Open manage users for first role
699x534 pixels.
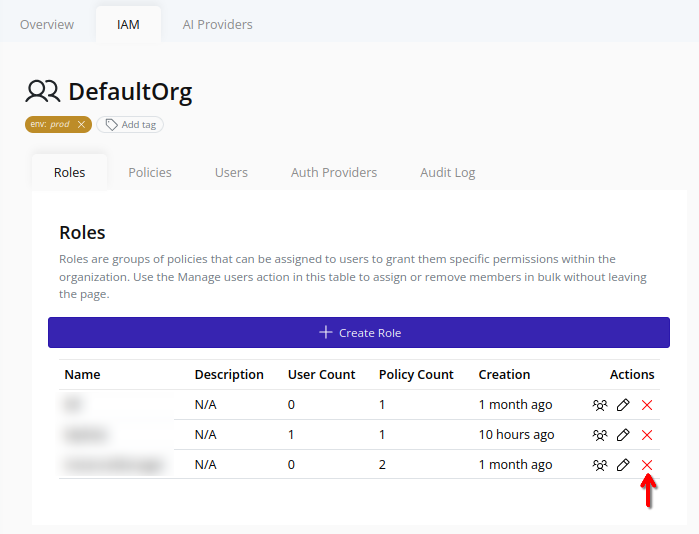[600, 405]
